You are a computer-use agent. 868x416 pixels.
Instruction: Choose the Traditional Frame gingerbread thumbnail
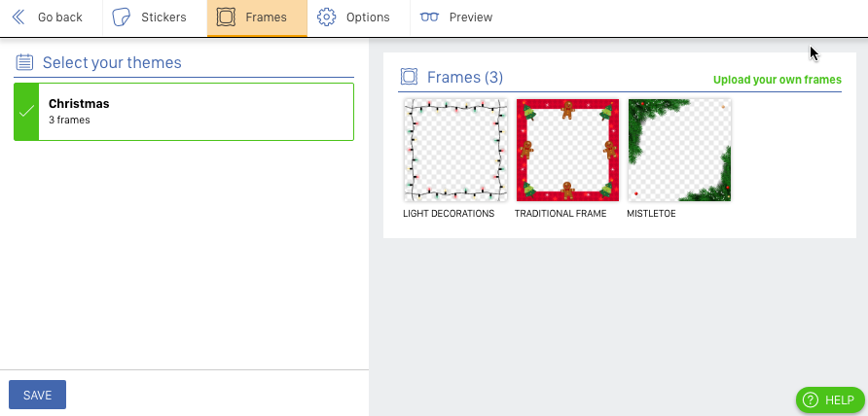tap(567, 150)
